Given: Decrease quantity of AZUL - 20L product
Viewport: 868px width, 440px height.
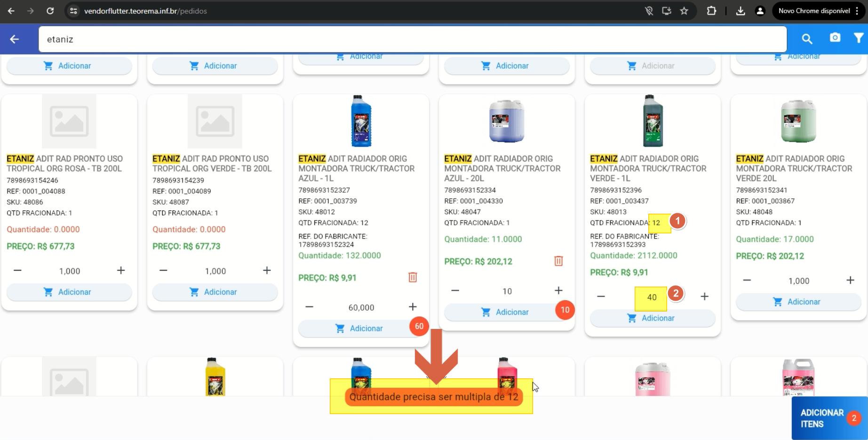Looking at the screenshot, I should pos(455,291).
